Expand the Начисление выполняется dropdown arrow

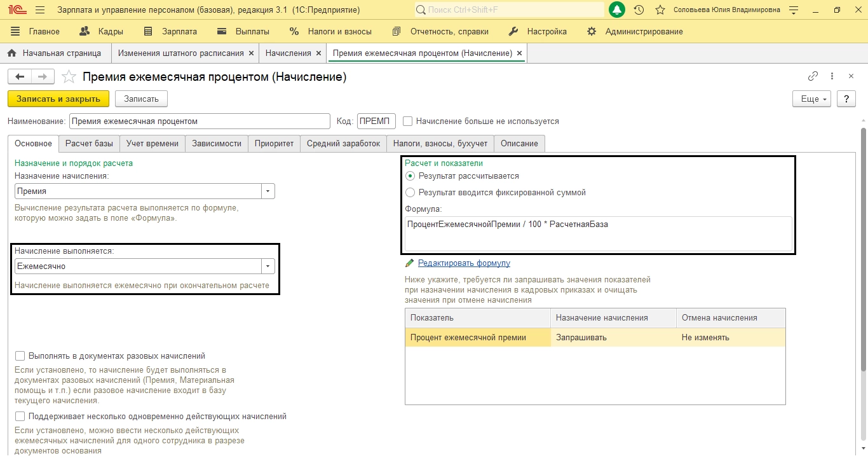(268, 266)
